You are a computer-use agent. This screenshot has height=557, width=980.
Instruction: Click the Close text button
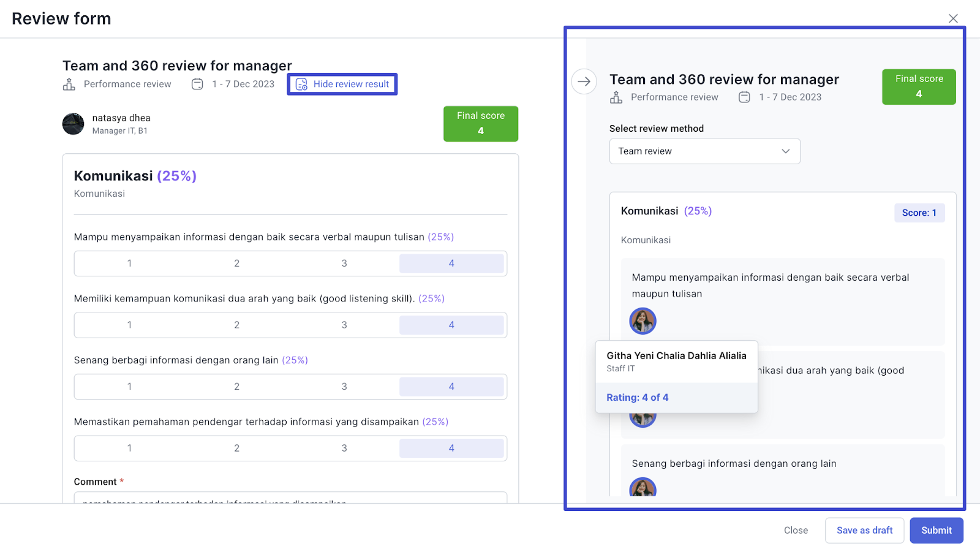[x=796, y=531]
